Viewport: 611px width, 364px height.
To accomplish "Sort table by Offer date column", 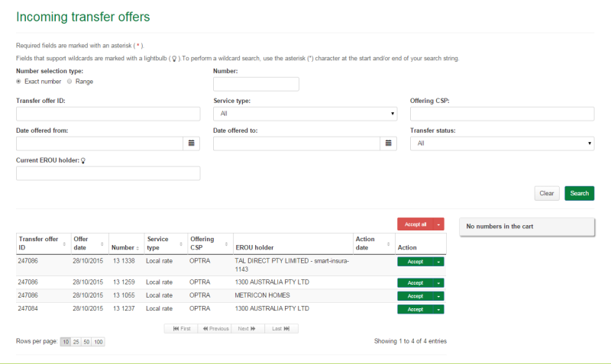I will (x=102, y=244).
